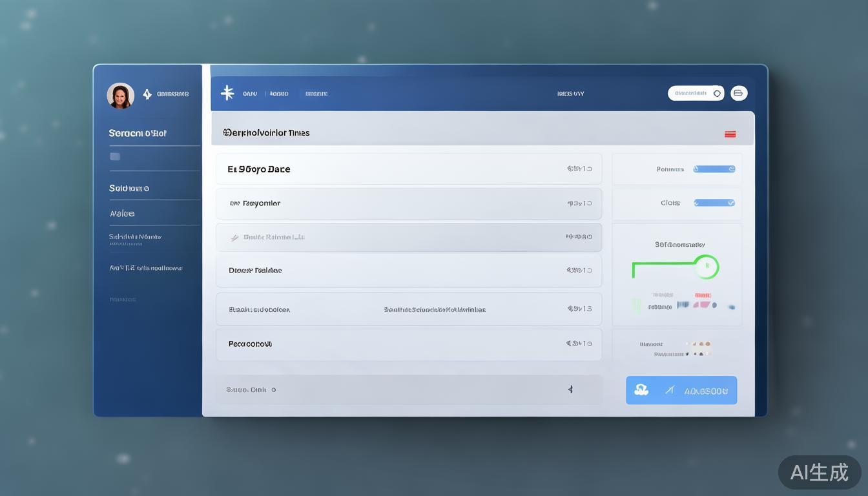Open the 'Naloa' sidebar link
The height and width of the screenshot is (496, 868).
[122, 214]
